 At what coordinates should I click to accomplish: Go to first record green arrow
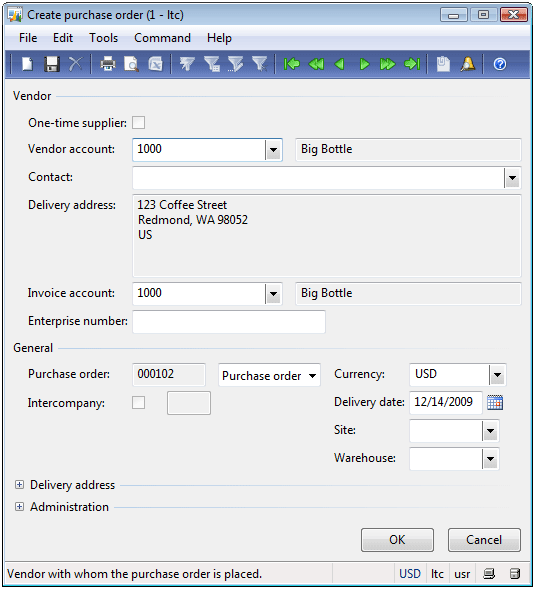(x=292, y=64)
